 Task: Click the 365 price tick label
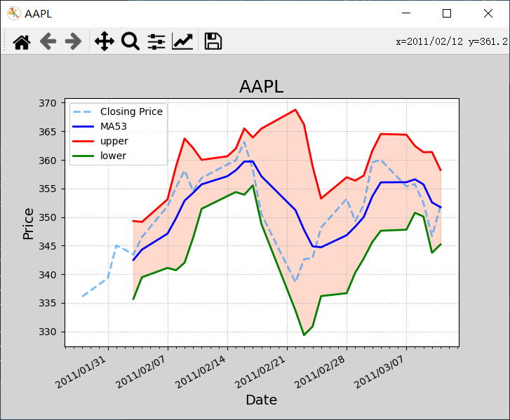click(x=48, y=132)
